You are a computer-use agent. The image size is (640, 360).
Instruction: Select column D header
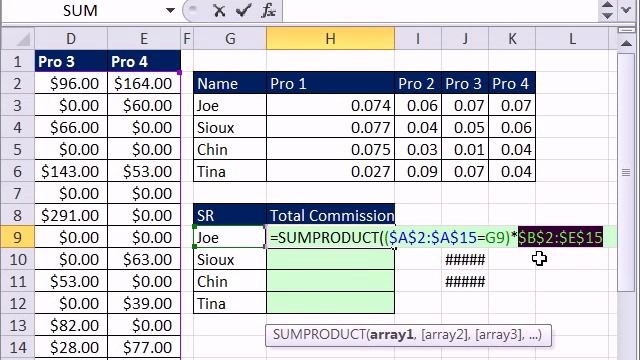tap(71, 39)
